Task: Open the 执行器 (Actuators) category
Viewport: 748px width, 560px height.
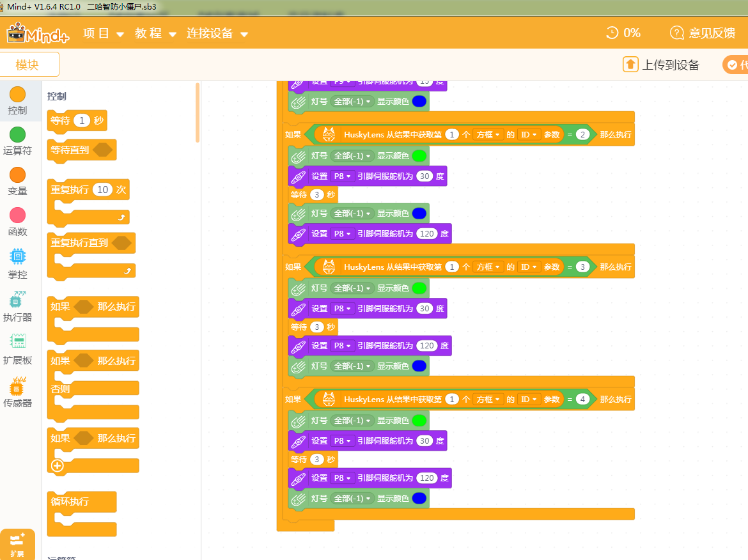Action: (18, 307)
